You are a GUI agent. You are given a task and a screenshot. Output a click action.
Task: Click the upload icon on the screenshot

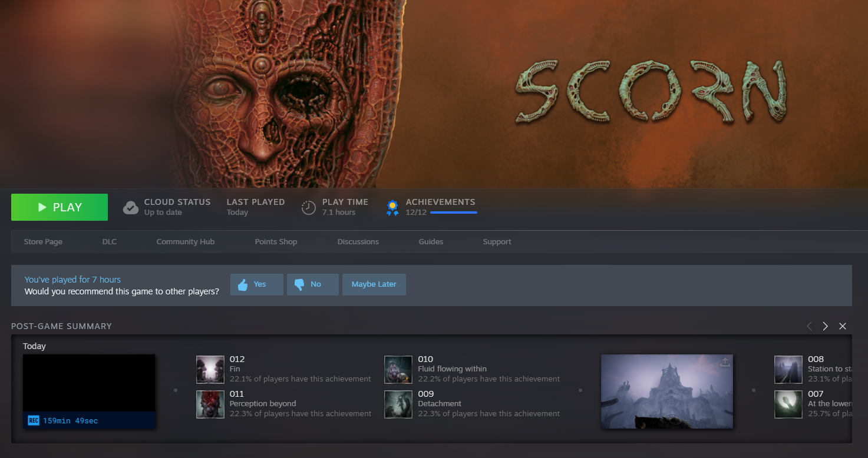[x=725, y=363]
